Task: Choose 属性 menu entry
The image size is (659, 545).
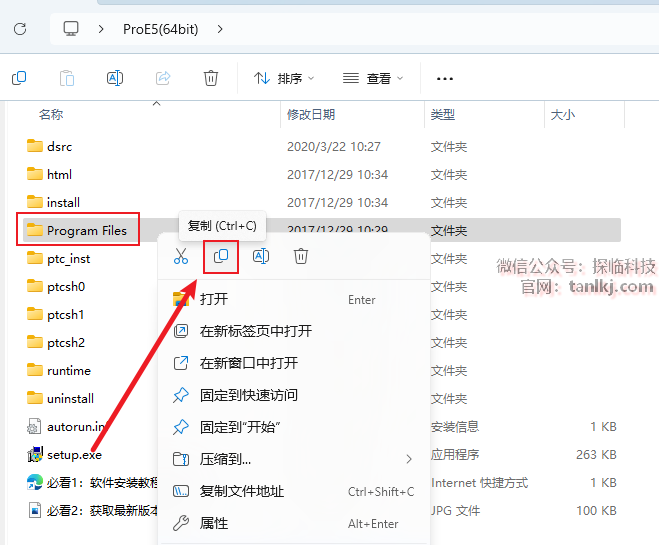Action: click(294, 523)
